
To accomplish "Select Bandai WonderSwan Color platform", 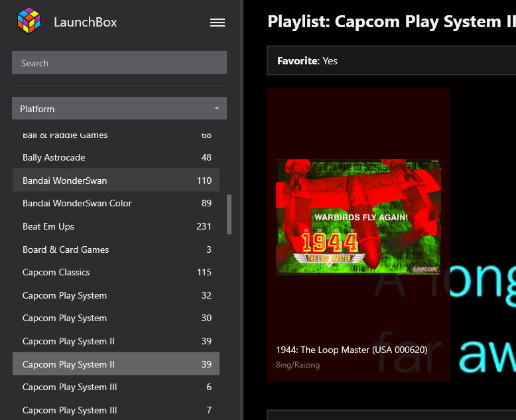I will pos(116,203).
